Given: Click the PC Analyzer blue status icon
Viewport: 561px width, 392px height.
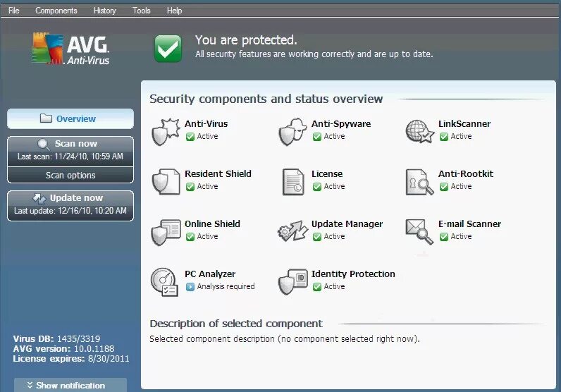Looking at the screenshot, I should click(x=190, y=287).
